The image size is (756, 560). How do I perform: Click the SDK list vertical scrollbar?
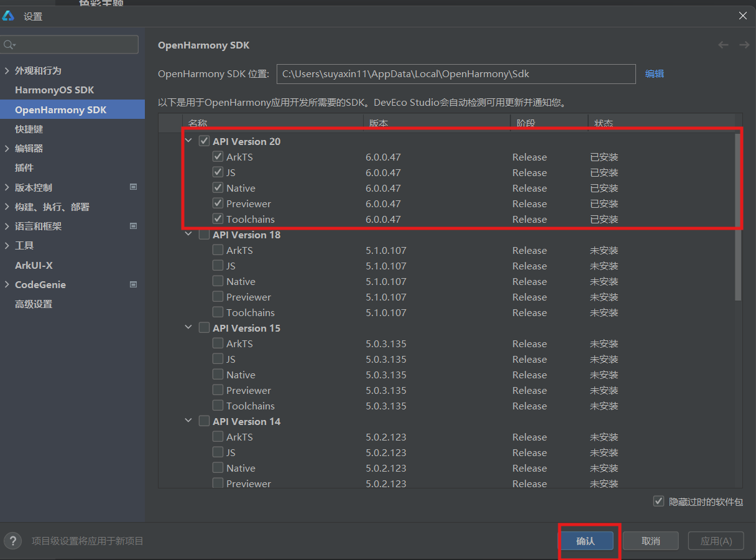[738, 218]
